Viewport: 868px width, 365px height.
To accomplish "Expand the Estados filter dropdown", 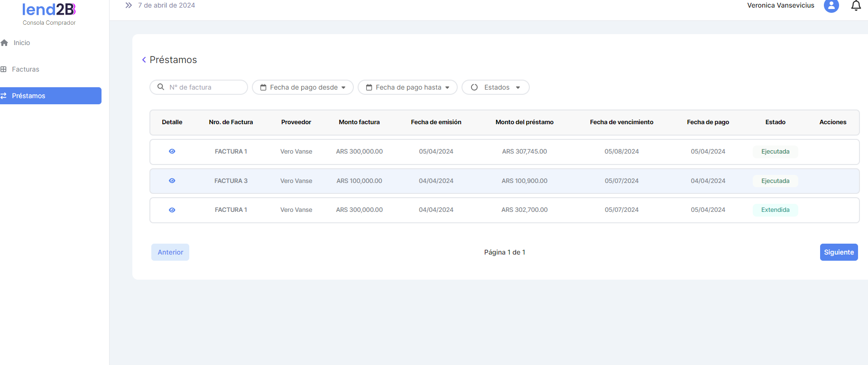I will pyautogui.click(x=495, y=87).
